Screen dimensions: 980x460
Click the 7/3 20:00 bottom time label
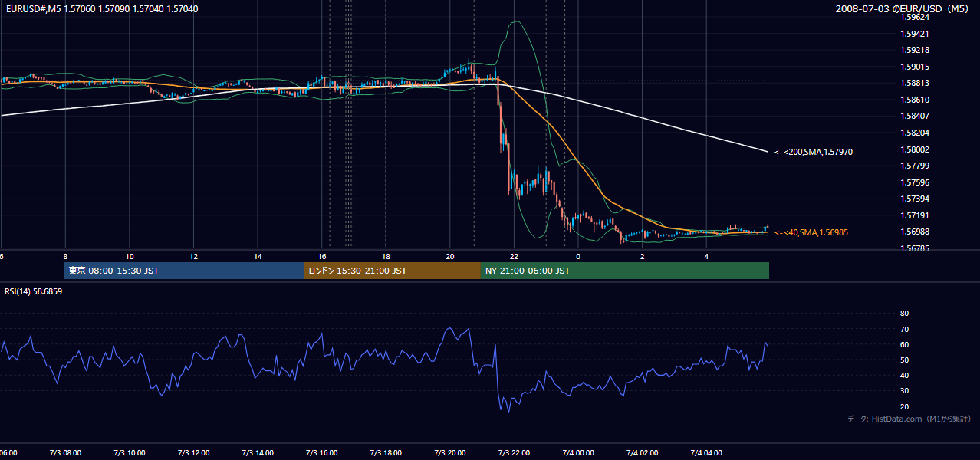[450, 452]
